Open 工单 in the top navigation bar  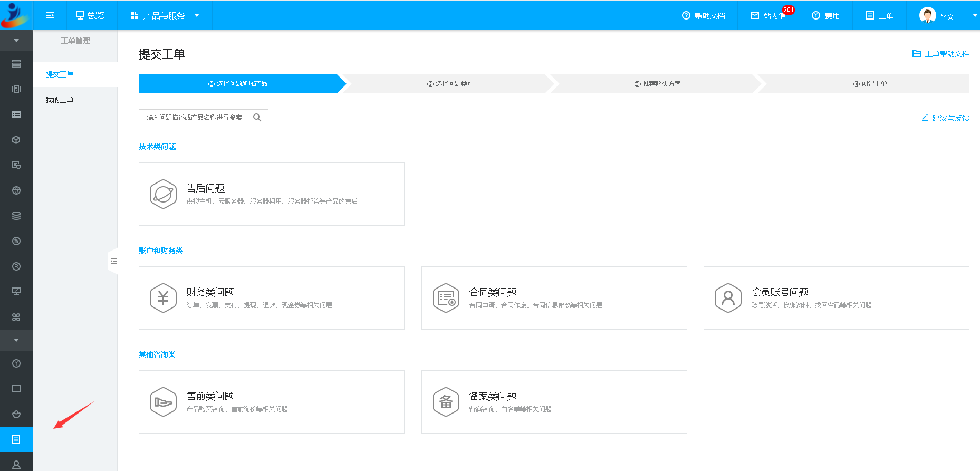tap(879, 16)
